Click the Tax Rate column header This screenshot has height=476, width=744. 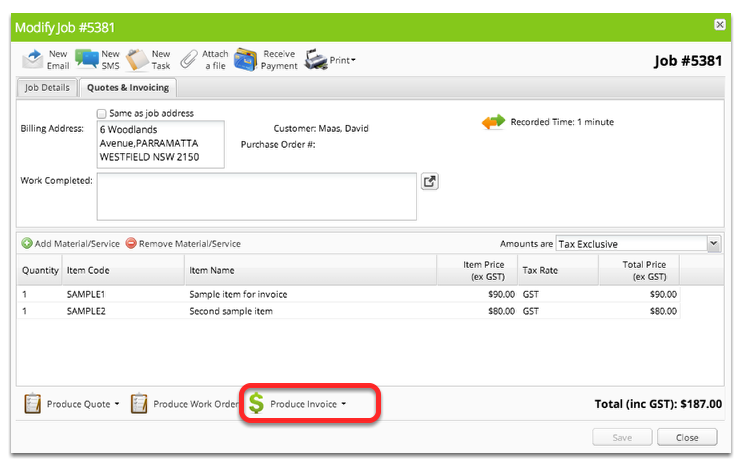[x=558, y=270]
